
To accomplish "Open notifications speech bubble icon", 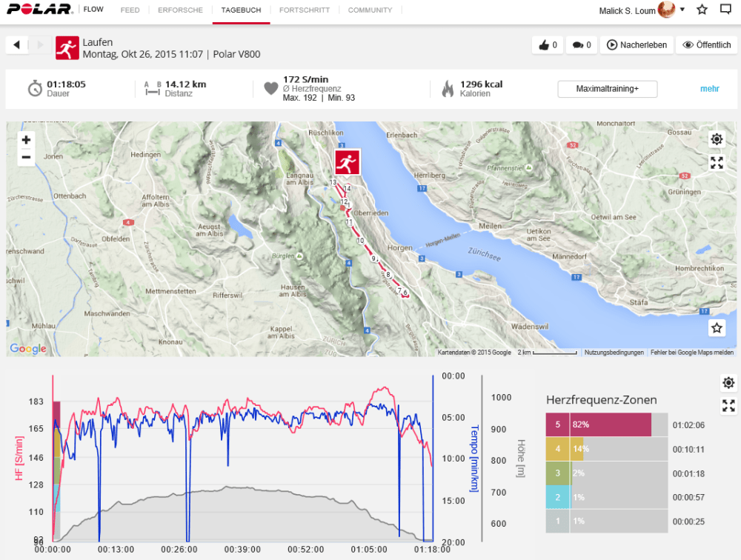I will click(x=725, y=10).
